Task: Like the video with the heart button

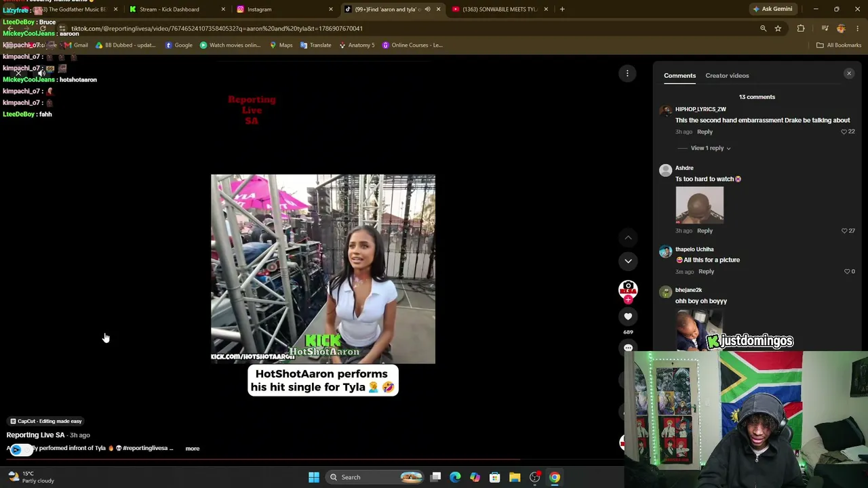Action: point(628,317)
